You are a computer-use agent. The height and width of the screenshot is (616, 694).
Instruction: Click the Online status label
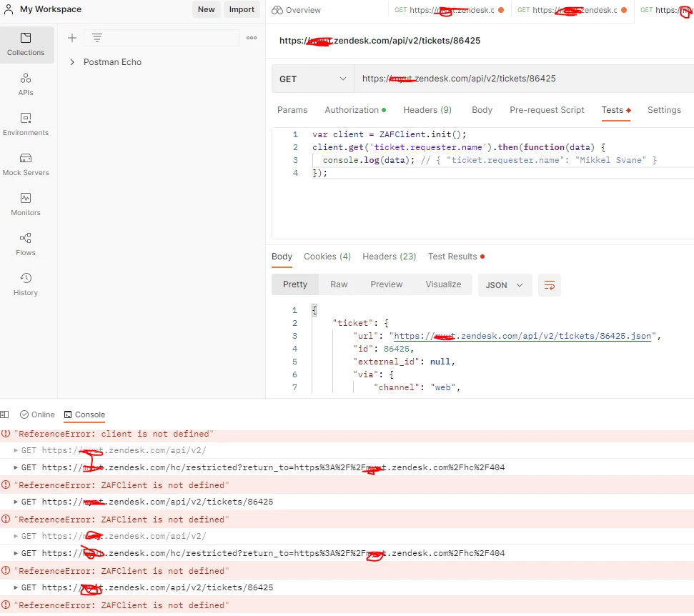point(43,414)
